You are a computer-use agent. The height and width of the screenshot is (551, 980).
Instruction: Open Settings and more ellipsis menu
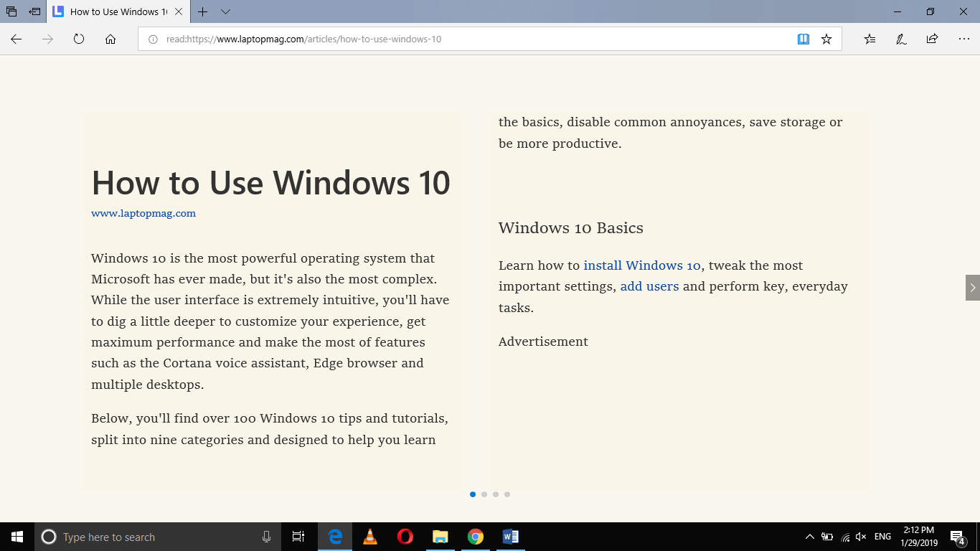coord(963,39)
